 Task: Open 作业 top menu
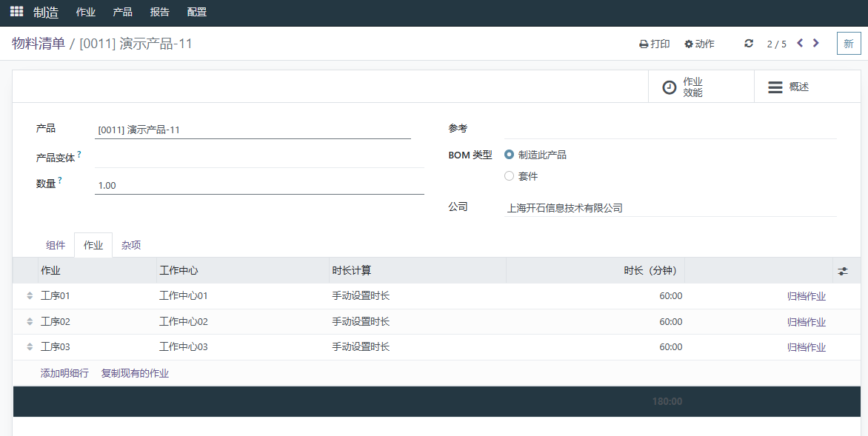tap(86, 12)
